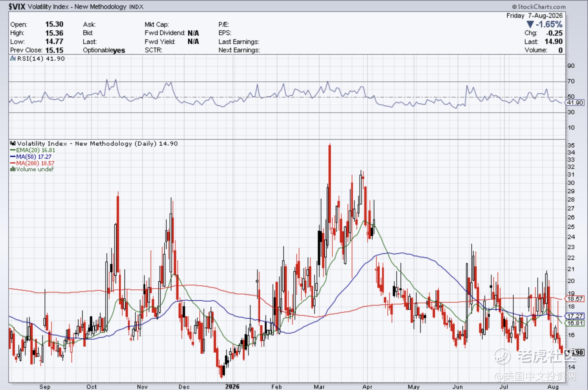Click the green EMA(20) legend line marker
The width and height of the screenshot is (588, 390).
pos(13,150)
